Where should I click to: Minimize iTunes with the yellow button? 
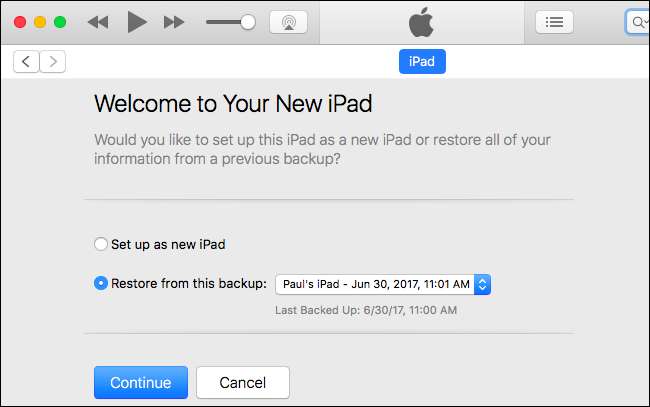click(x=40, y=22)
